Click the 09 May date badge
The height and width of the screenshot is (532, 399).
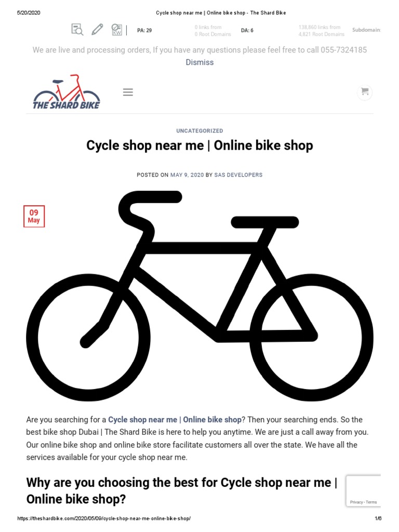coord(34,216)
